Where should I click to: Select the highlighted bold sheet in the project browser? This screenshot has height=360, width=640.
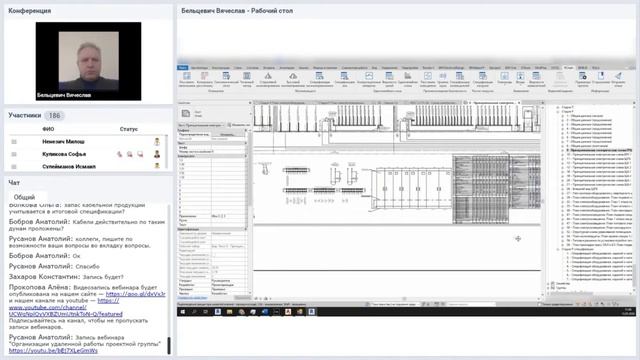coord(600,150)
